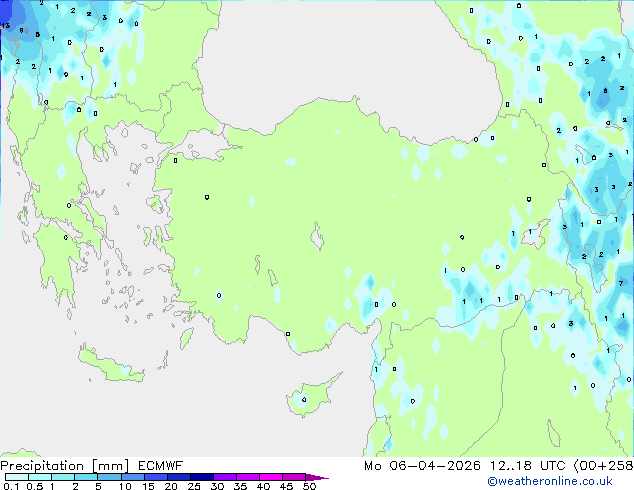Click the 1–2 mm legend color box

[63, 477]
